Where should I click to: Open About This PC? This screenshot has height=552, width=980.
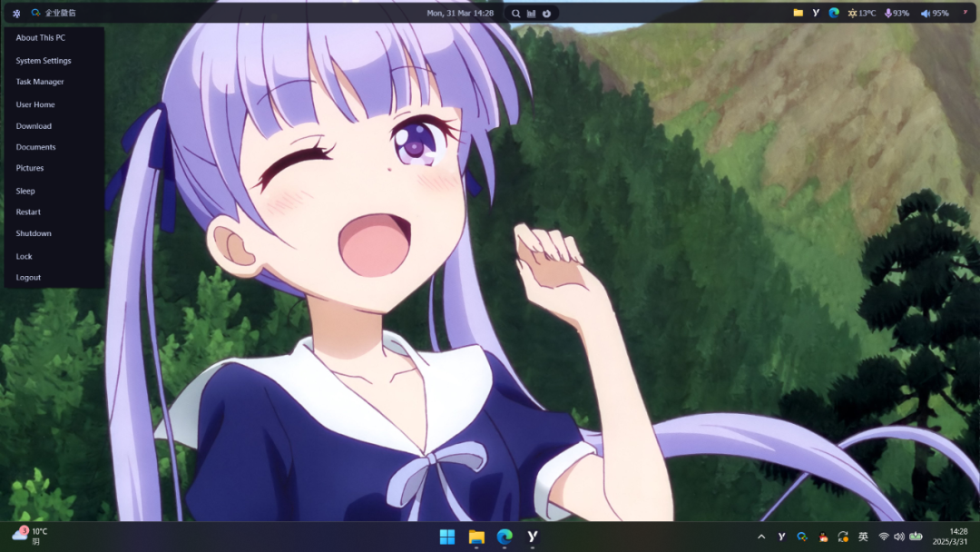point(41,37)
